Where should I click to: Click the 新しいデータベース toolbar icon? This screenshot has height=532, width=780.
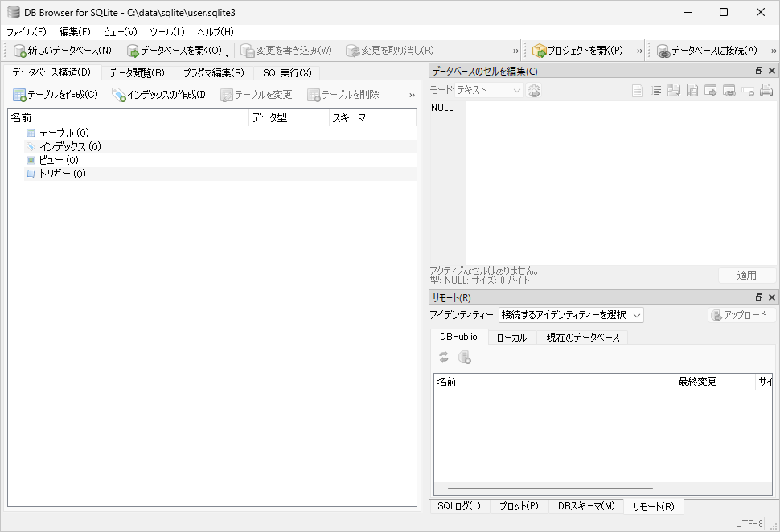[20, 51]
